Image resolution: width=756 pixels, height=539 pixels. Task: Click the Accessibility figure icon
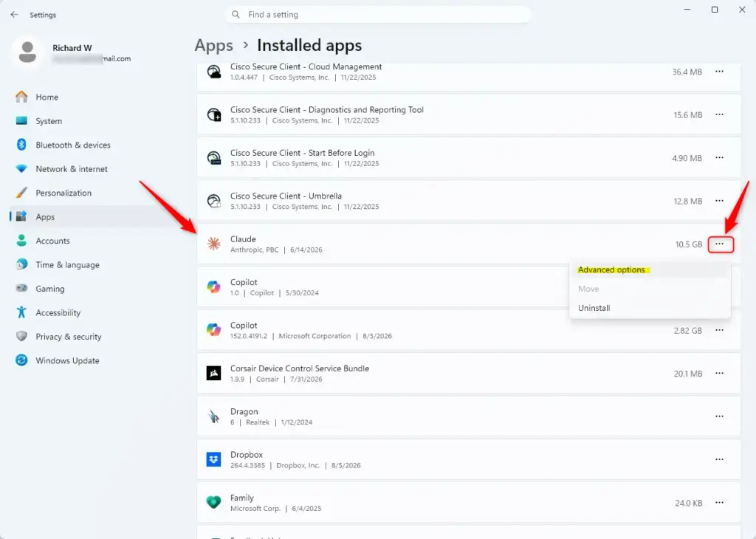pyautogui.click(x=21, y=312)
